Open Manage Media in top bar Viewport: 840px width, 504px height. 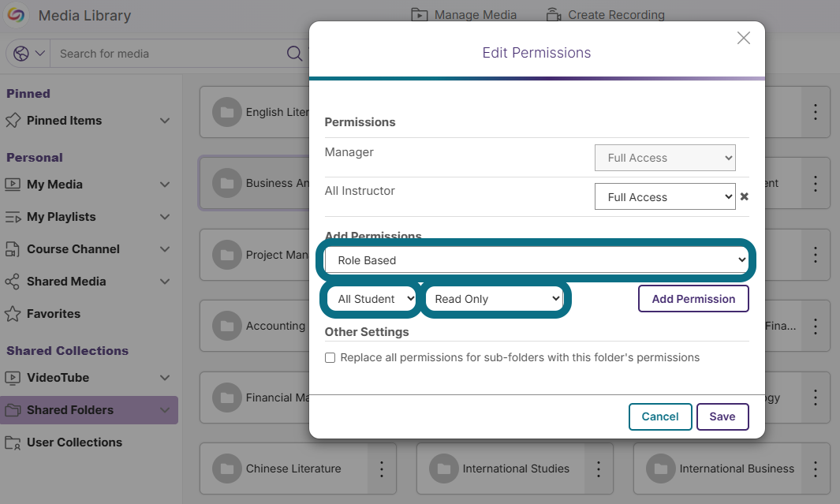pyautogui.click(x=465, y=15)
